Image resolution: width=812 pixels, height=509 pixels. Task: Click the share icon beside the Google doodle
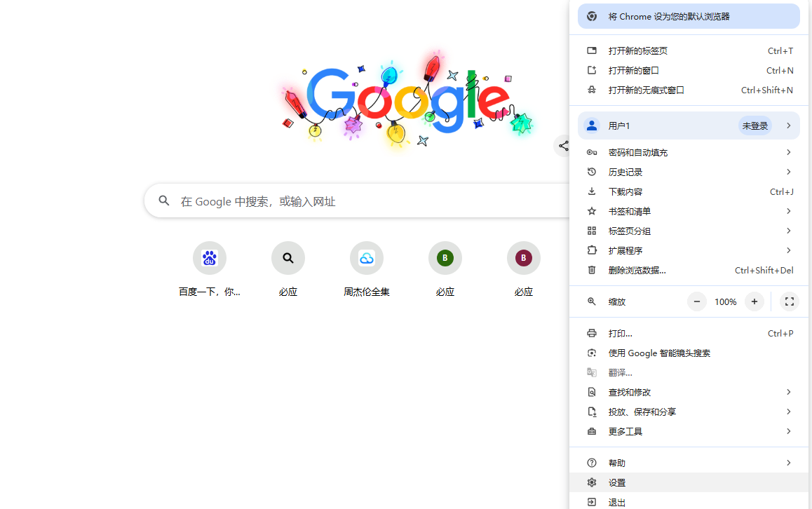tap(563, 146)
